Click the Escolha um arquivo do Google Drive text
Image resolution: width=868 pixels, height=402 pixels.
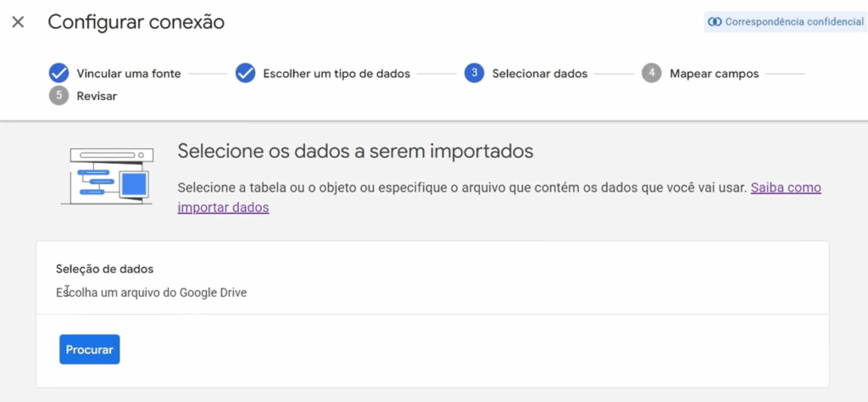151,293
